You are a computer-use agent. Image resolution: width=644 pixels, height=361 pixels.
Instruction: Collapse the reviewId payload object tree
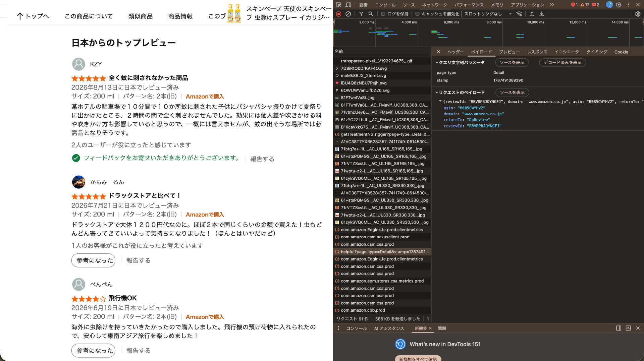(x=440, y=101)
